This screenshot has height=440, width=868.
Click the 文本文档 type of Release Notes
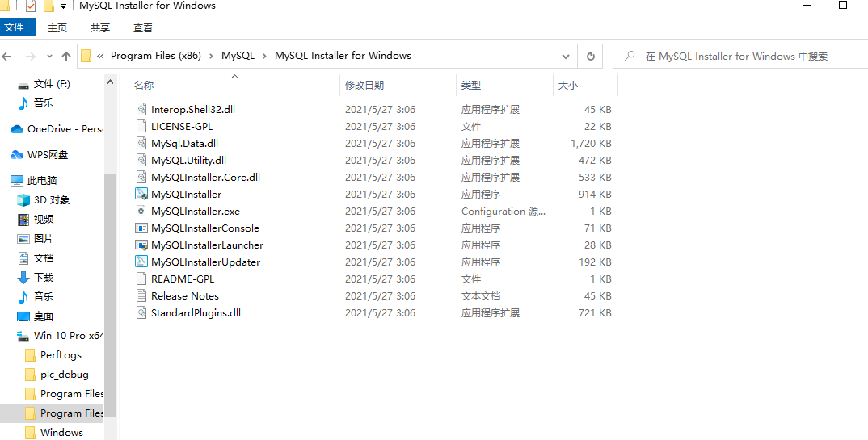click(x=481, y=295)
